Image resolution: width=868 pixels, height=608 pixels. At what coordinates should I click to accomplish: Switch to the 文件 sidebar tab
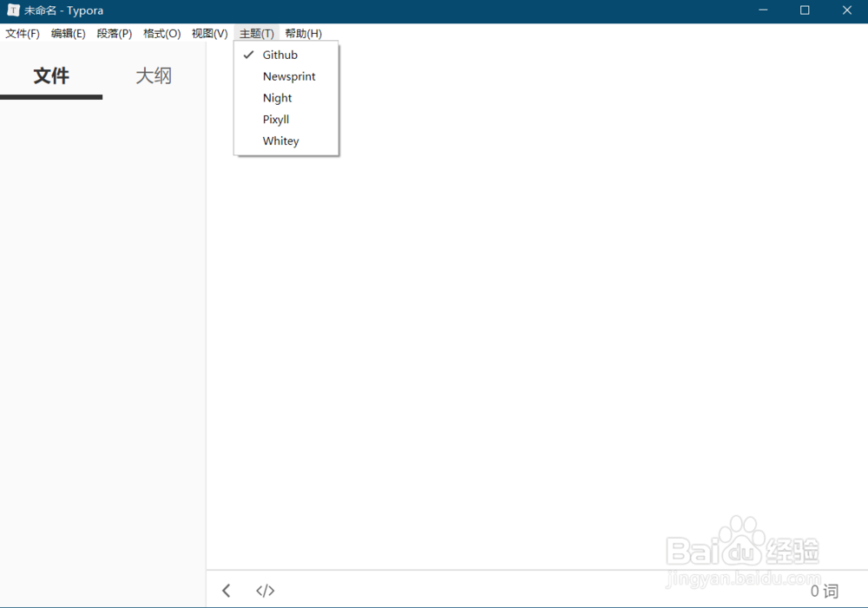click(51, 76)
